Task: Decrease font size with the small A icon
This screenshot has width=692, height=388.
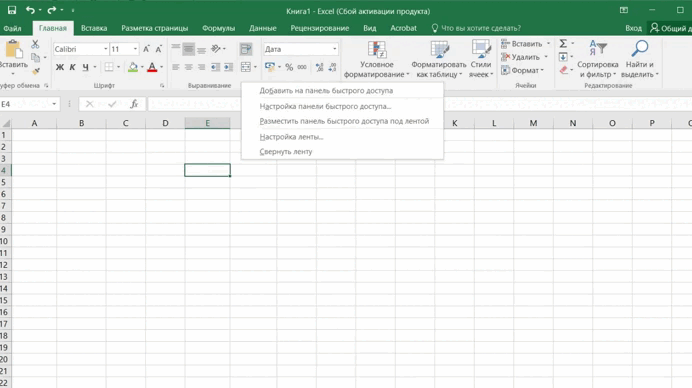Action: click(158, 49)
